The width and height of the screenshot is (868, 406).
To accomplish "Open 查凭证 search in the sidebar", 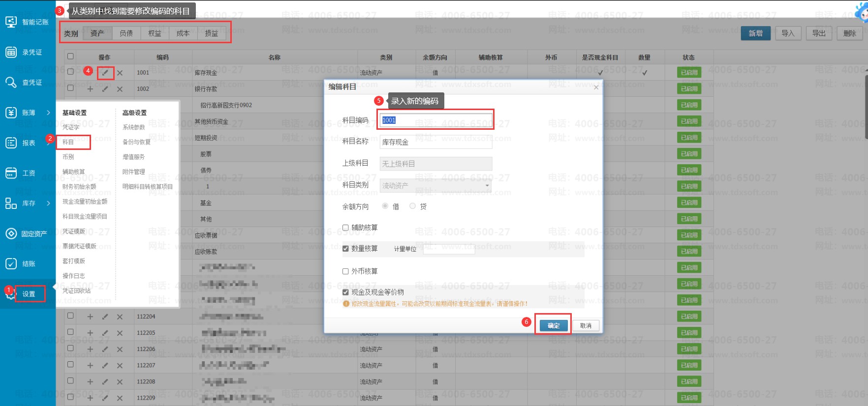I will (28, 83).
